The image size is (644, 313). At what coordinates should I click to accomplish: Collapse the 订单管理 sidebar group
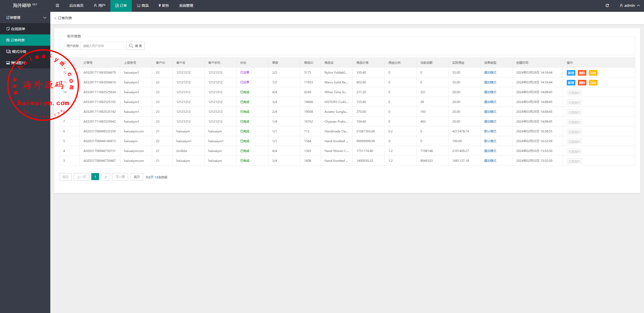(25, 18)
